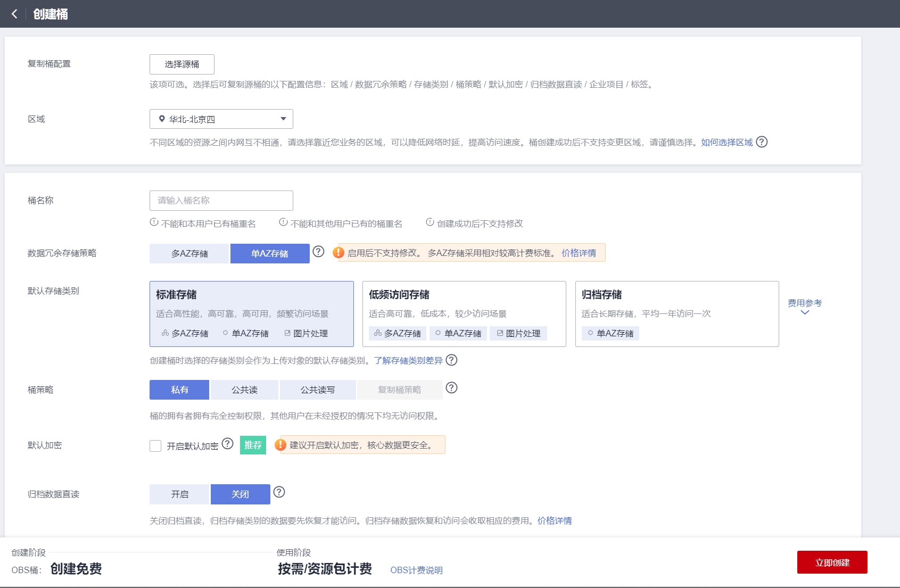This screenshot has height=588, width=900.
Task: Click 单AZ存储 icon in 归档存储 card
Action: coord(590,333)
